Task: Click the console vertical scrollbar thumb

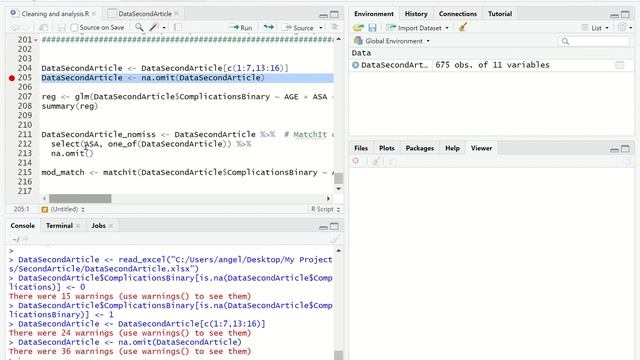Action: (x=338, y=355)
